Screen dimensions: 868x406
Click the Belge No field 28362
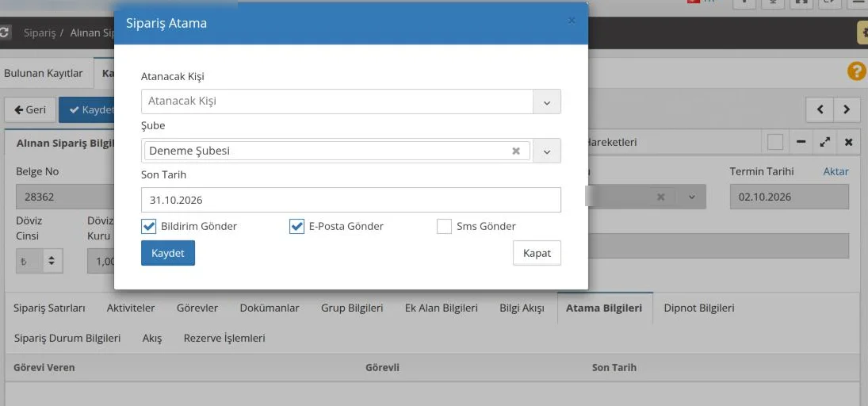point(65,197)
